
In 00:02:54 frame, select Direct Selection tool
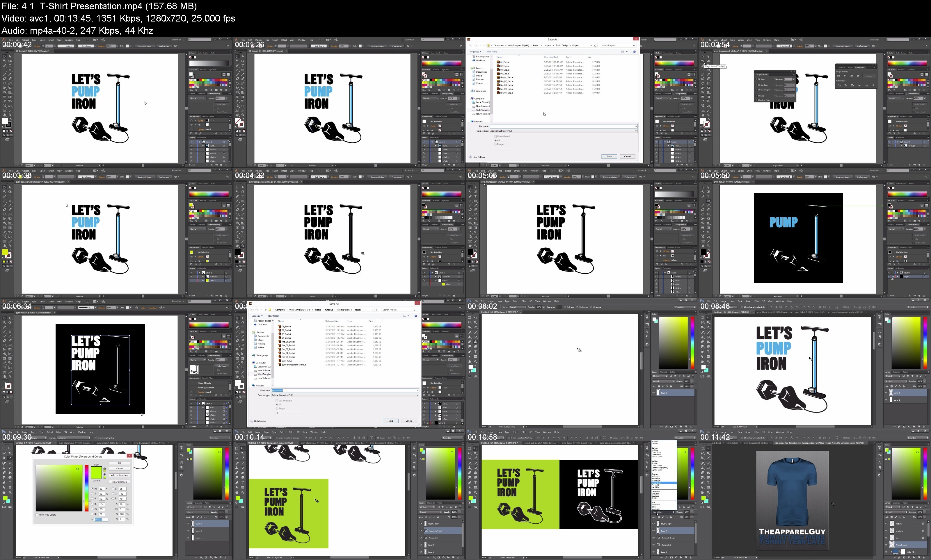tap(708, 57)
